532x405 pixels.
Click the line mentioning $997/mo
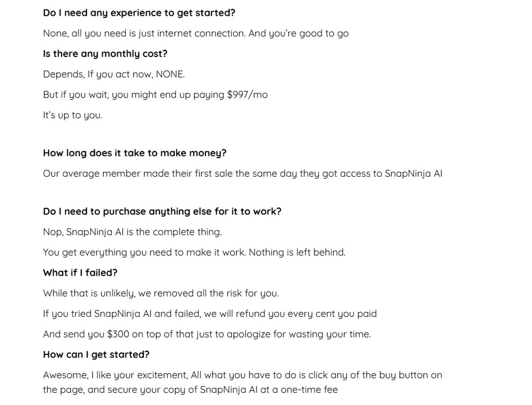[155, 94]
